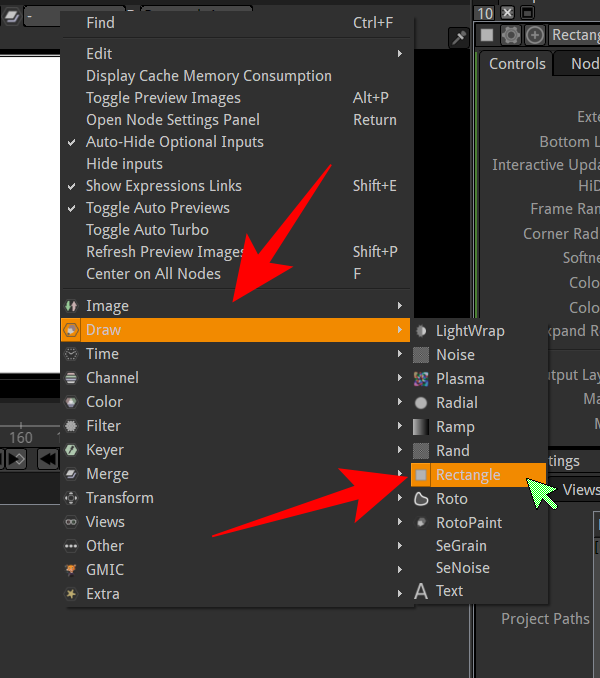Click the Plasma node icon
This screenshot has height=678, width=600.
tap(421, 379)
